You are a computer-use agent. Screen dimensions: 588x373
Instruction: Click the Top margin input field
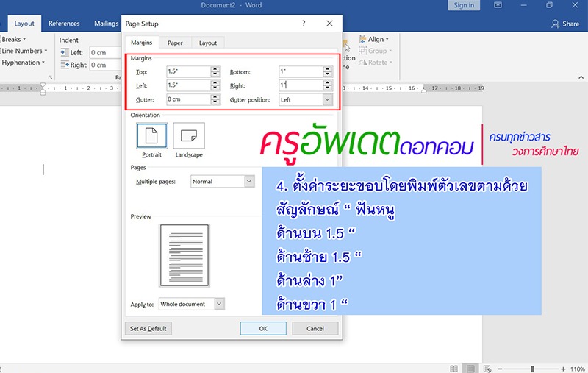point(188,71)
